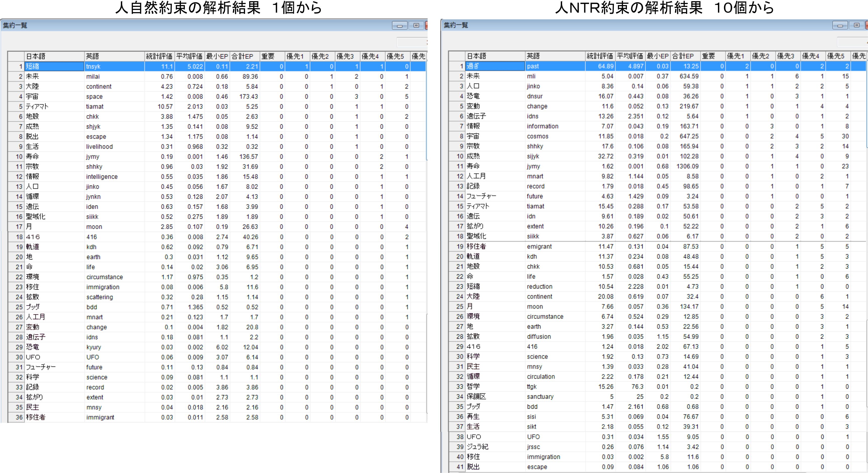Screen dimensions: 868x473
Task: Minimize the left 集約一覧 window
Action: pos(400,26)
